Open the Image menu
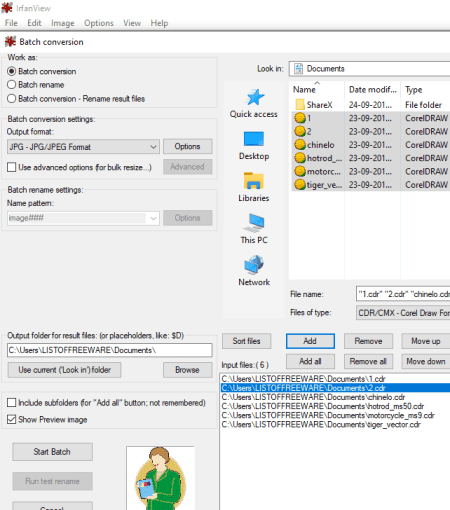Image resolution: width=450 pixels, height=510 pixels. (63, 23)
